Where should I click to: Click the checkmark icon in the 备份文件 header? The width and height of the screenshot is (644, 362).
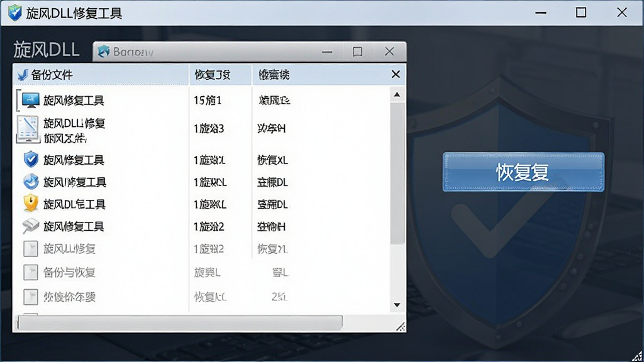[x=23, y=75]
